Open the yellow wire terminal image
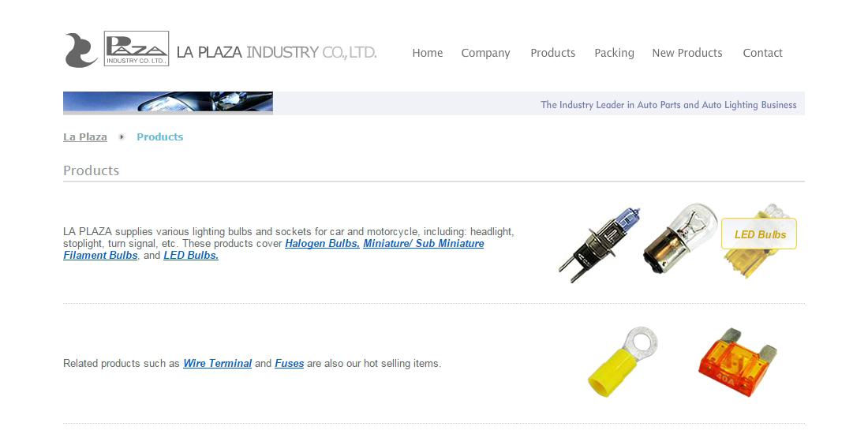The image size is (868, 434). tap(623, 361)
